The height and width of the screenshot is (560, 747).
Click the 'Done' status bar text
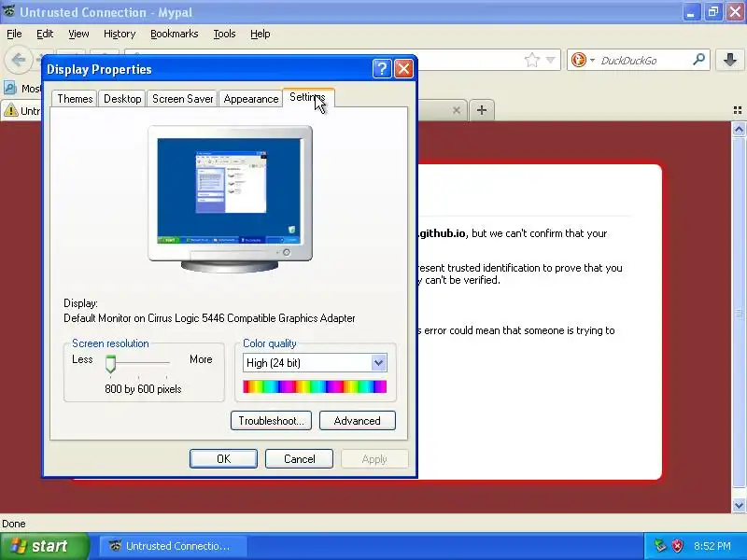click(14, 524)
